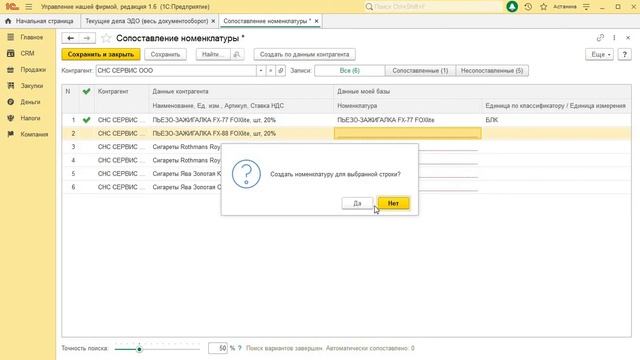Click the notifications bell icon
The image size is (640, 360).
pos(512,7)
